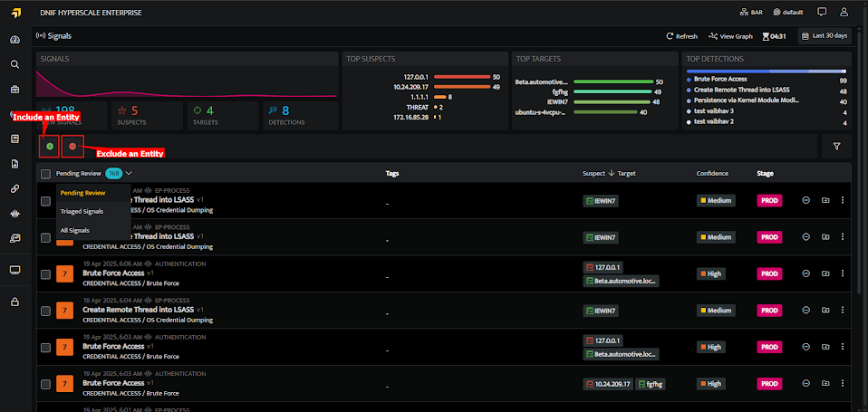Open the filter funnel icon
Image resolution: width=868 pixels, height=412 pixels.
point(836,147)
